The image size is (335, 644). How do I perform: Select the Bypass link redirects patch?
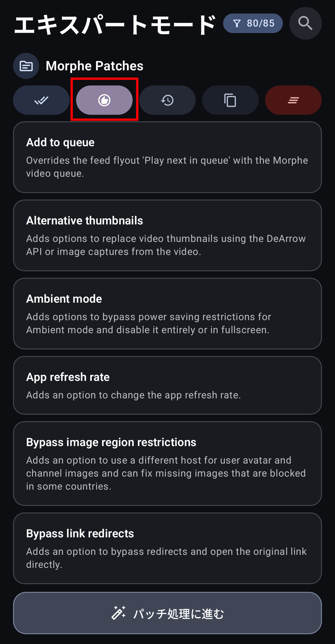pos(167,548)
